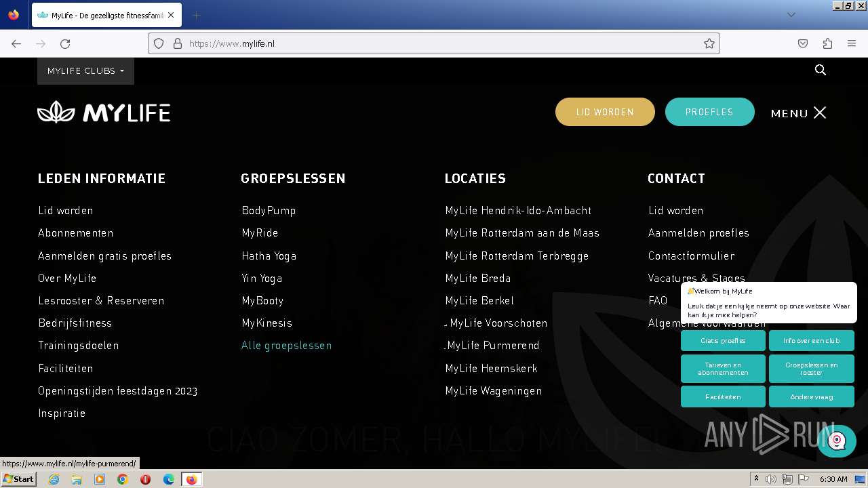Open File Explorer folder in taskbar
The width and height of the screenshot is (868, 488).
click(77, 479)
